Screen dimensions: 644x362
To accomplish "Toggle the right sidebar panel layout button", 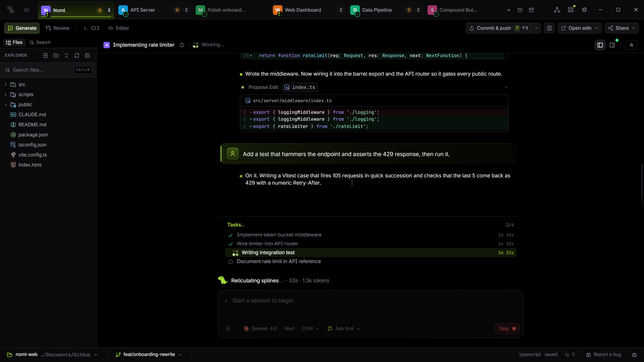I will 612,45.
